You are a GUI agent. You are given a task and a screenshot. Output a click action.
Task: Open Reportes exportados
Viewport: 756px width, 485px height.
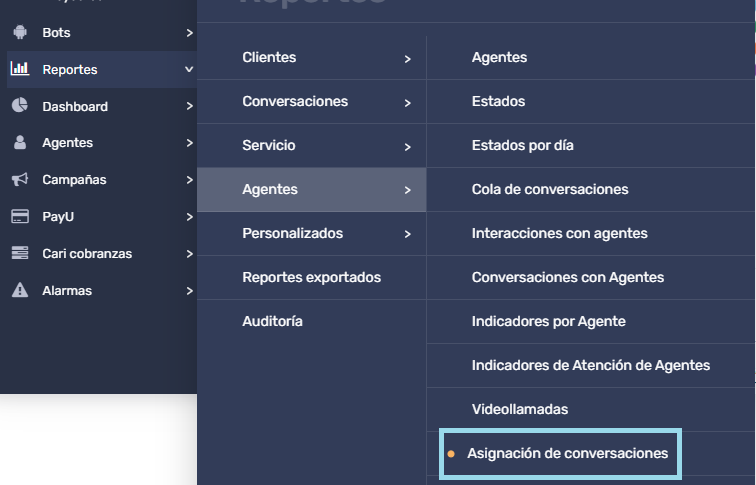click(x=311, y=277)
